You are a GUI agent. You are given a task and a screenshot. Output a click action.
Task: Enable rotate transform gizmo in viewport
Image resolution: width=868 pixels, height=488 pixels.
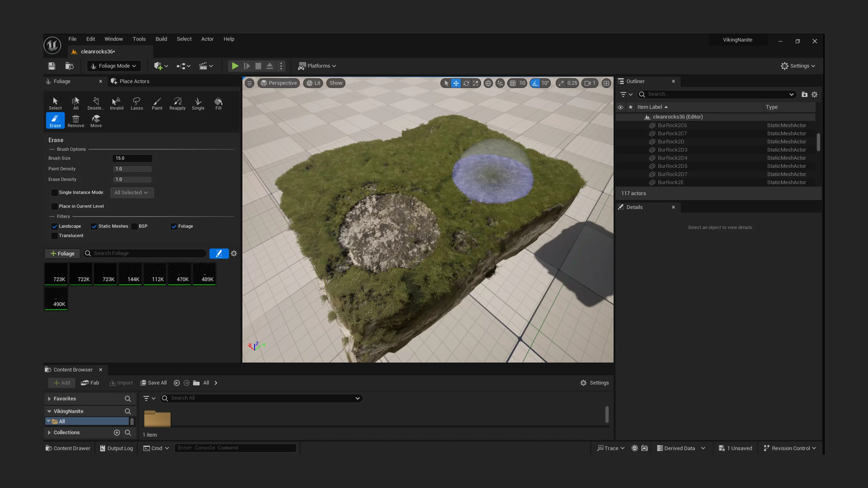point(466,83)
